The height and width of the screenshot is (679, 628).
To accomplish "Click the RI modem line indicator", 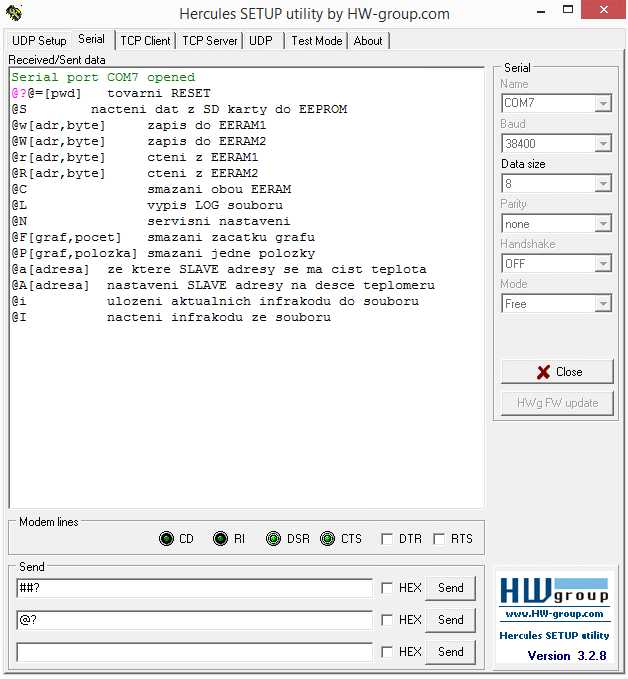I will click(x=220, y=539).
